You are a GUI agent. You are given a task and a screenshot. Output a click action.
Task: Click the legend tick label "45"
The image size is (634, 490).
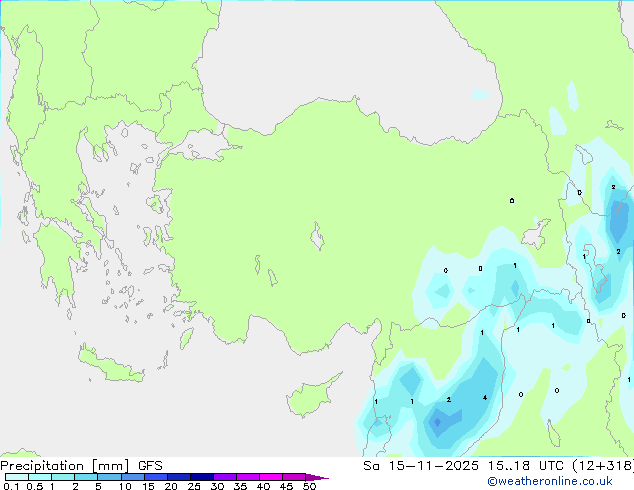(286, 486)
